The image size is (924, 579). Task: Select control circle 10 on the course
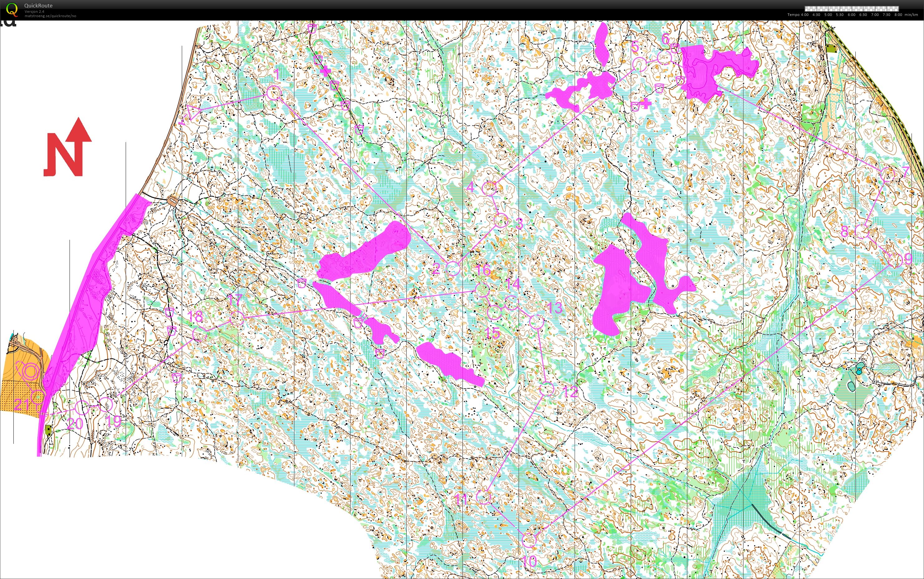530,540
